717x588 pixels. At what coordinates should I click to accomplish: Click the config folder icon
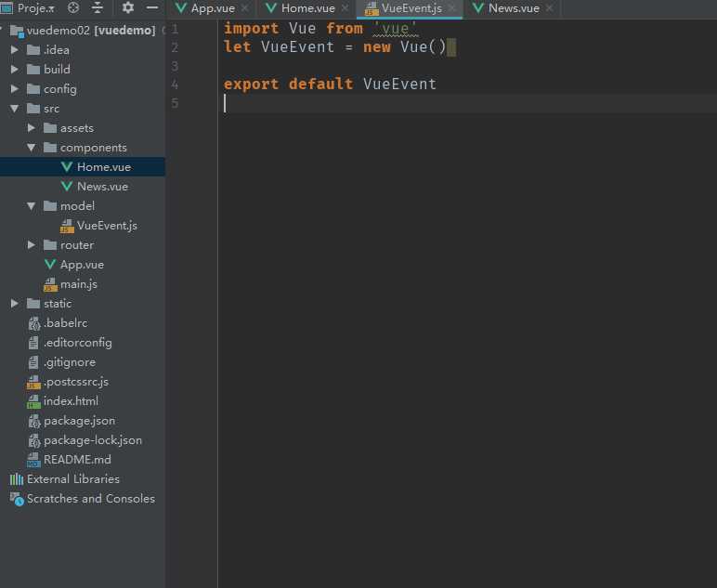point(33,88)
